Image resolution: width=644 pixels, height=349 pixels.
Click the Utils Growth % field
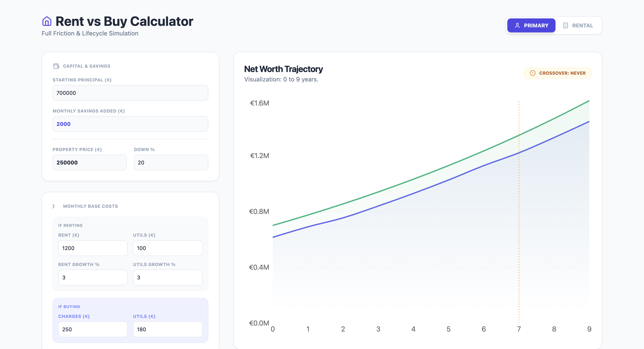click(x=168, y=277)
